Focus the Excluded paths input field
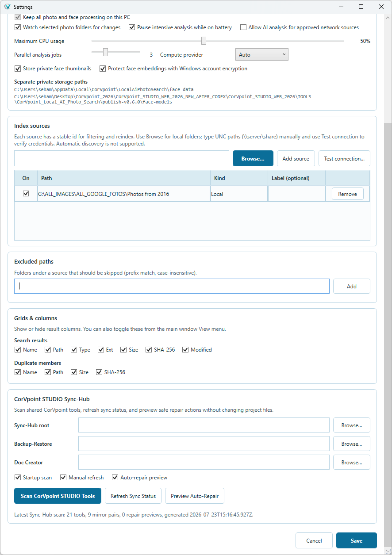The height and width of the screenshot is (555, 392). (172, 286)
